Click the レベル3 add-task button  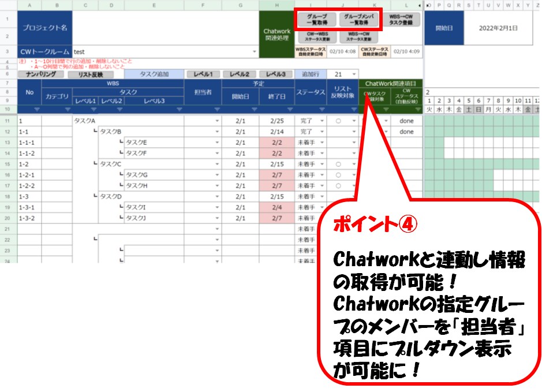[275, 74]
